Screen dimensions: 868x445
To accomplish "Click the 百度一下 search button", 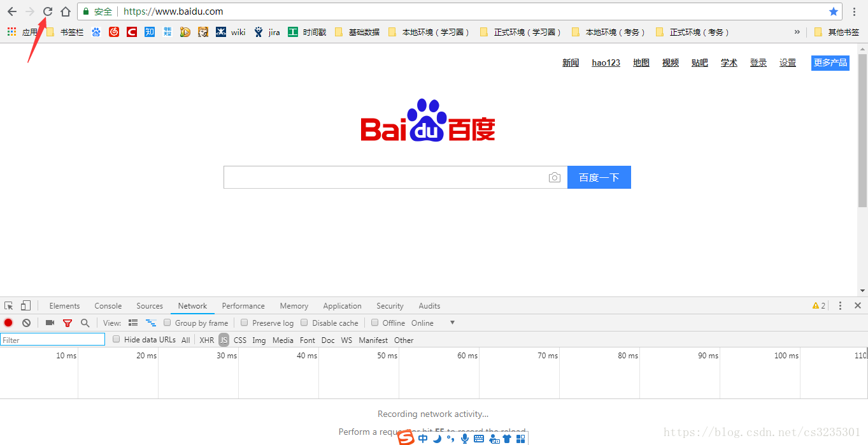I will click(x=599, y=177).
